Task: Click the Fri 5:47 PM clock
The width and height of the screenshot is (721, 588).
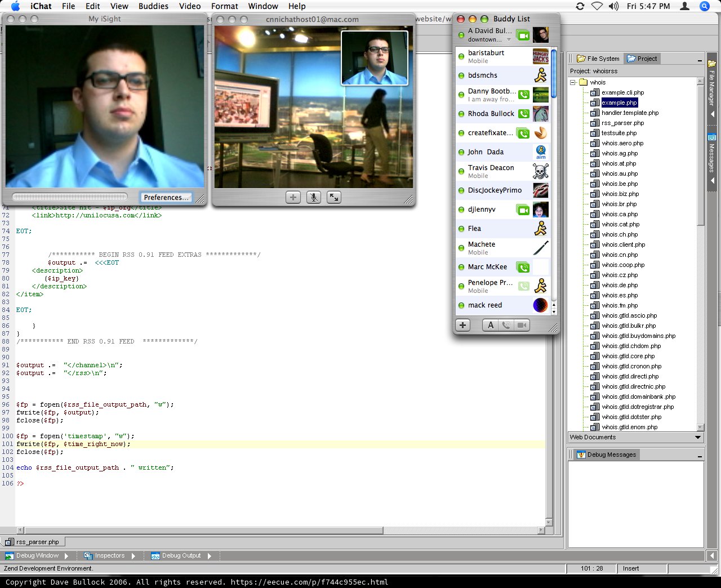Action: click(648, 6)
